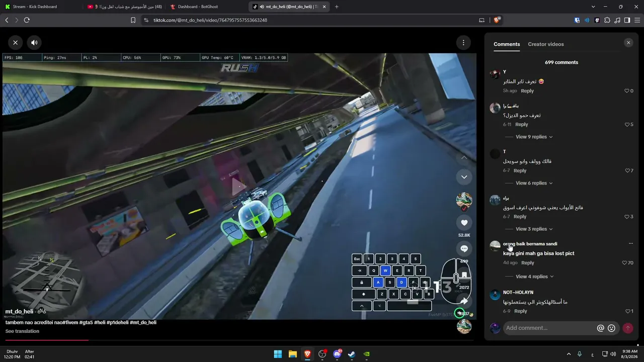644x362 pixels.
Task: Show hidden system tray icons
Action: pyautogui.click(x=569, y=354)
